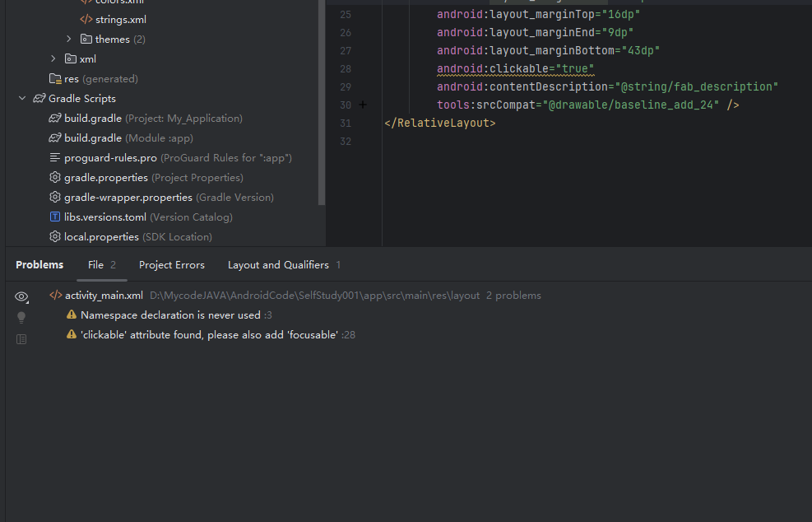Expand the themes folder
812x522 pixels.
tap(69, 40)
